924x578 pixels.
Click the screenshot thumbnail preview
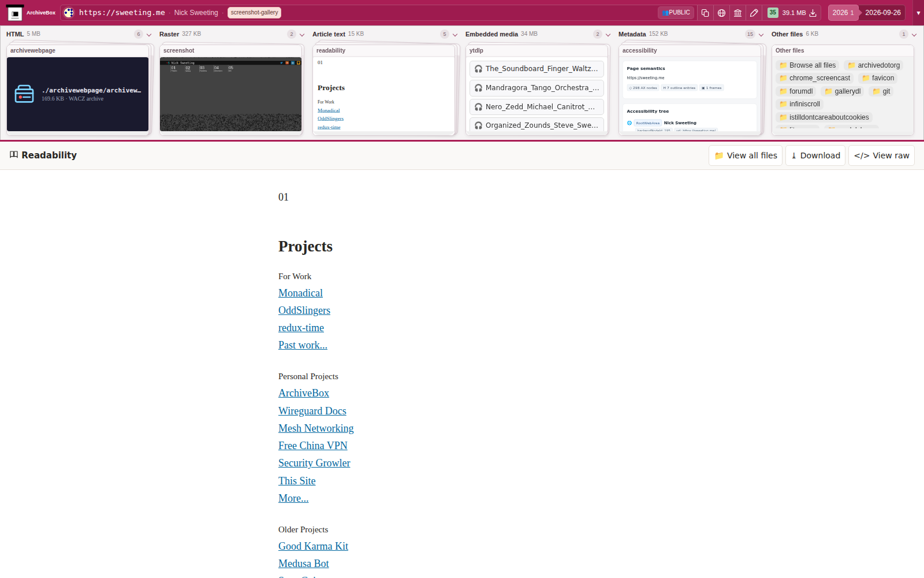[x=230, y=94]
